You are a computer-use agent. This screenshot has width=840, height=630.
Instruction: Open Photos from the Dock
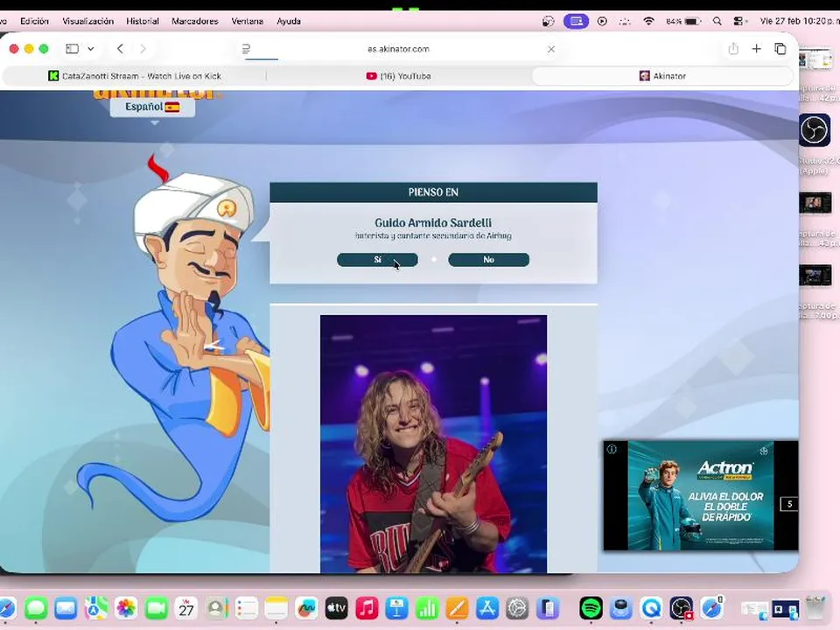pos(126,609)
